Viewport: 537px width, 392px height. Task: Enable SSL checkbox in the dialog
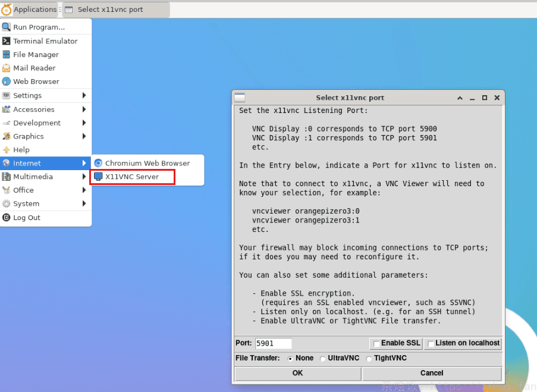pos(376,344)
